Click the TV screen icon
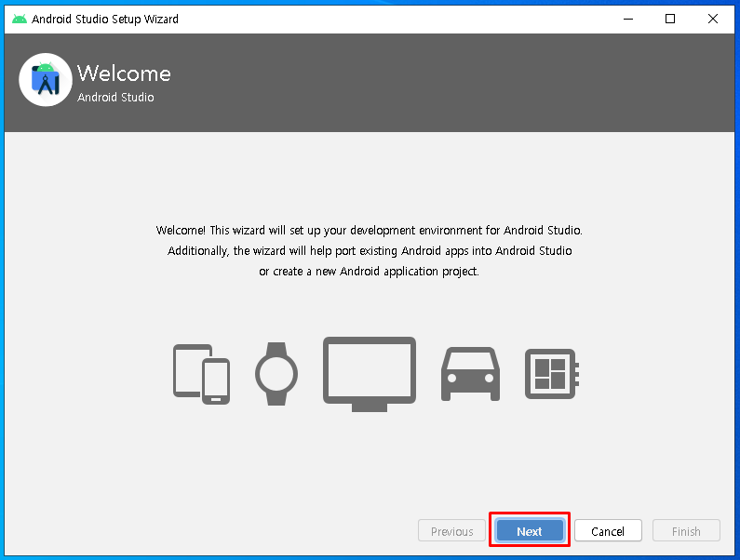740x560 pixels. 370,374
